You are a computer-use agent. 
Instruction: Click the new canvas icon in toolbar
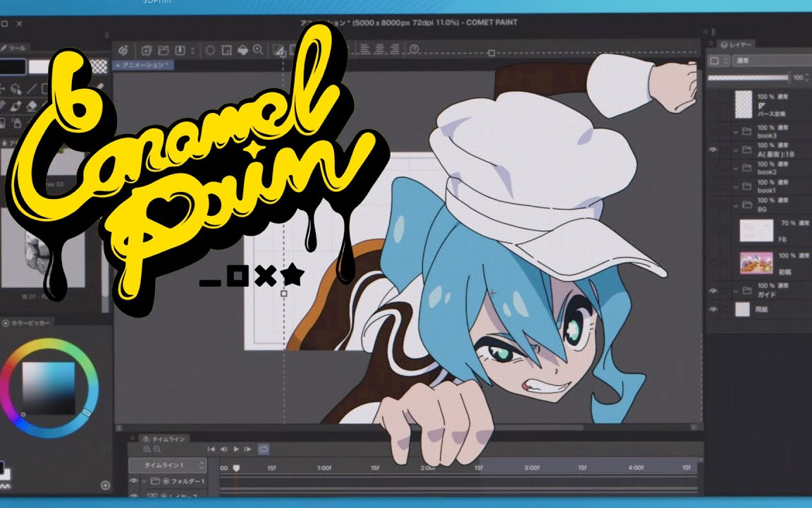147,50
